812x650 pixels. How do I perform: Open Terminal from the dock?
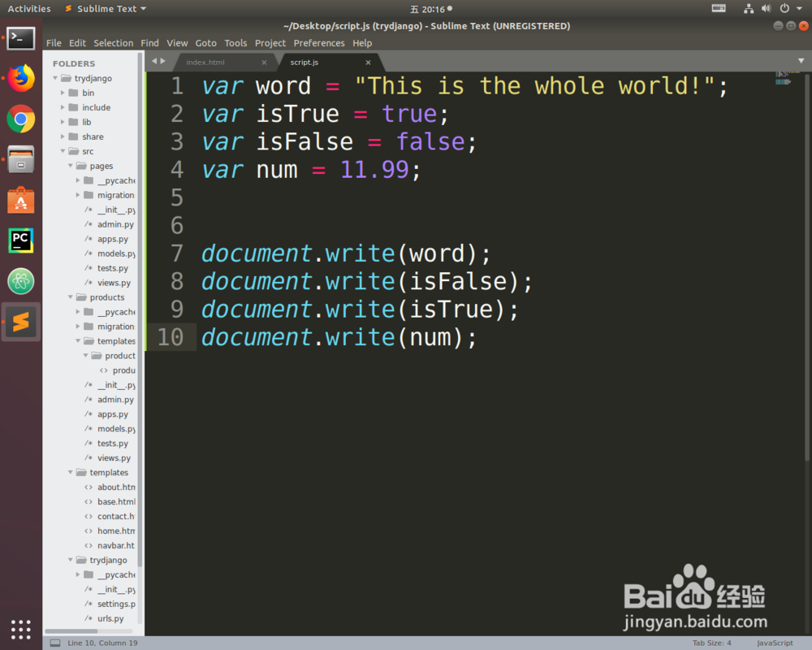tap(21, 38)
